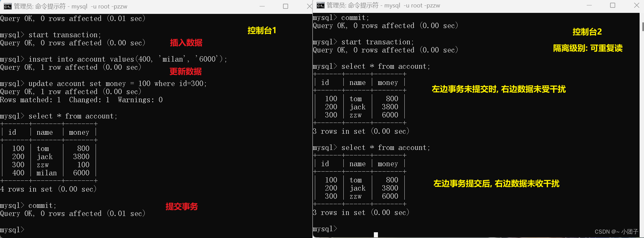Click '6000' in the right window's first table
Image resolution: width=644 pixels, height=238 pixels.
(x=390, y=115)
